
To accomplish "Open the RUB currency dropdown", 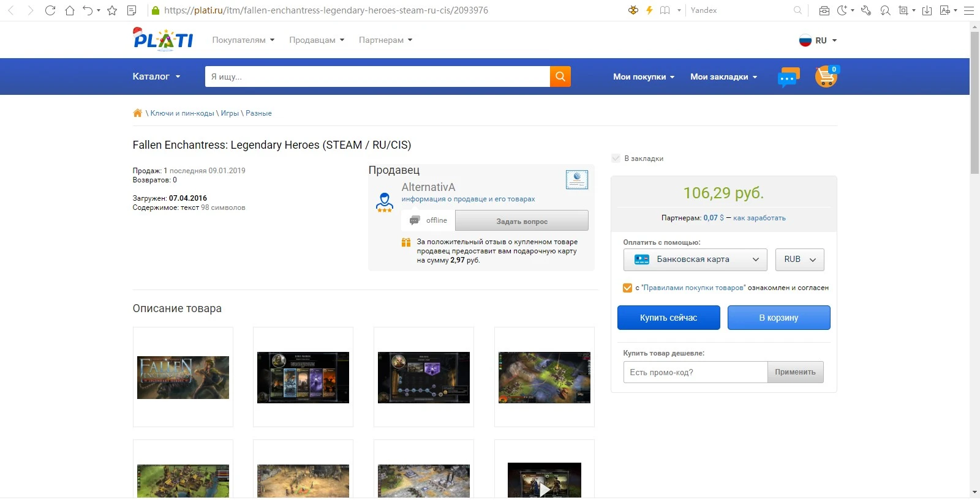I will (800, 259).
